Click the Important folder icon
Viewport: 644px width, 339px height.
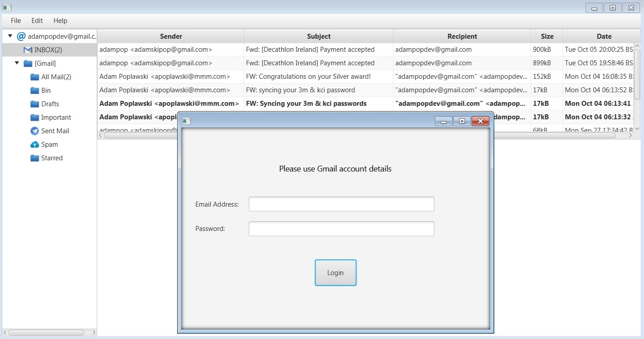point(35,118)
